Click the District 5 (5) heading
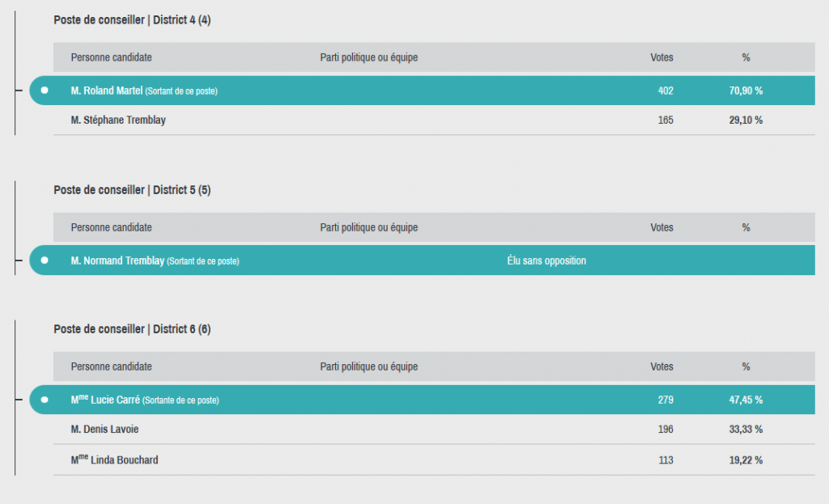 132,190
